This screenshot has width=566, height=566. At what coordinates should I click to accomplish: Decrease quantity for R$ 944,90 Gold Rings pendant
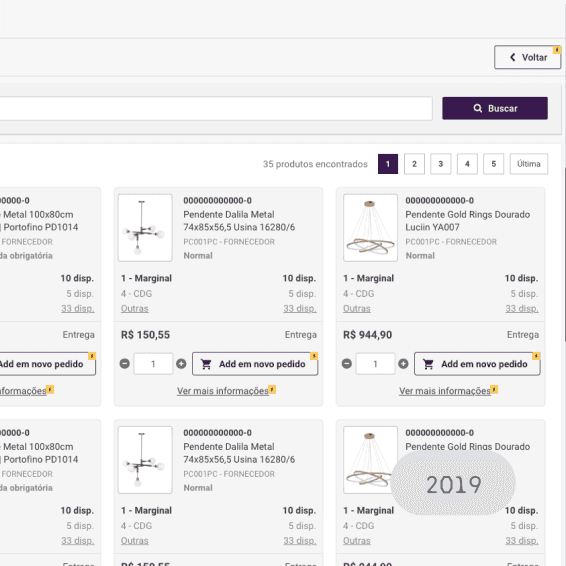[347, 364]
